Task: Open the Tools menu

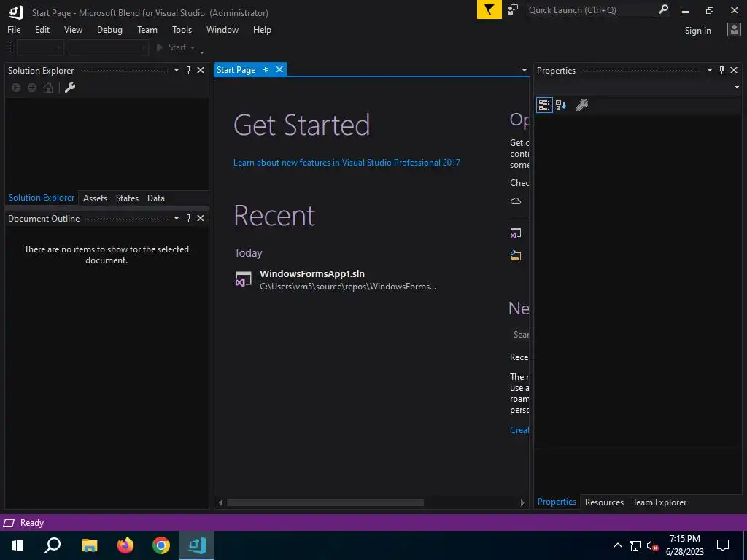Action: click(x=182, y=29)
